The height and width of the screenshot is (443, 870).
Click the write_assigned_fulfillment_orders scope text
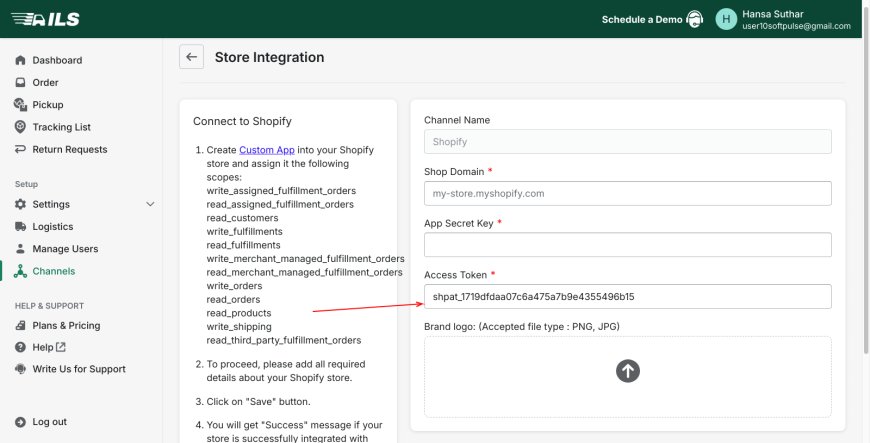click(x=281, y=191)
